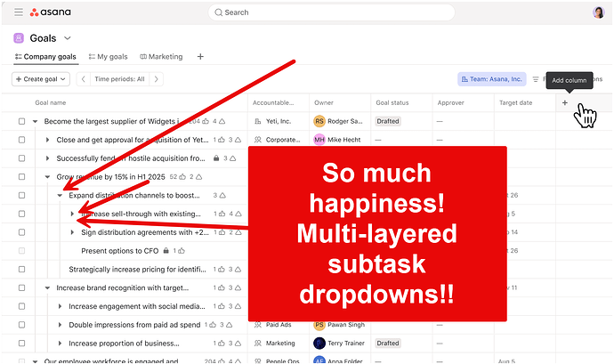This screenshot has height=364, width=614.
Task: Collapse Become the largest supplier goal
Action: pyautogui.click(x=36, y=121)
